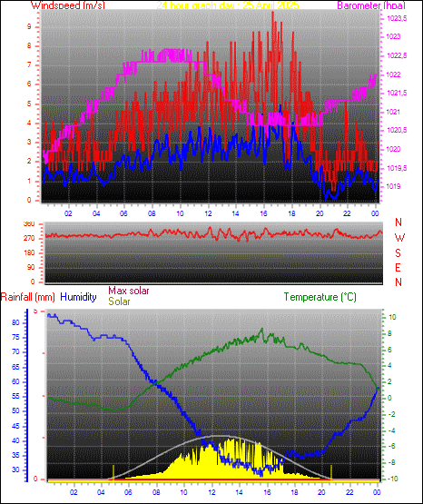Click the -8 on the temperature axis
The height and width of the screenshot is (504, 423).
(x=391, y=463)
